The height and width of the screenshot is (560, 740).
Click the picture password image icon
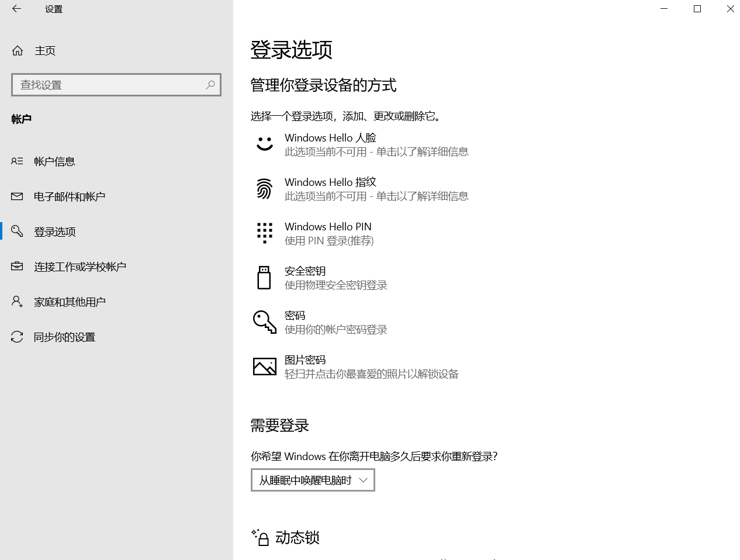tap(264, 367)
